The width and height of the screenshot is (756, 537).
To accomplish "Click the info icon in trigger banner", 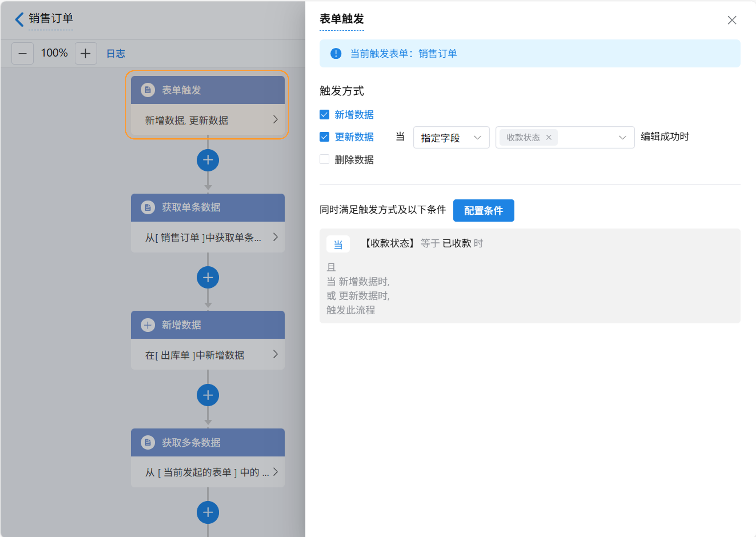I will point(336,54).
